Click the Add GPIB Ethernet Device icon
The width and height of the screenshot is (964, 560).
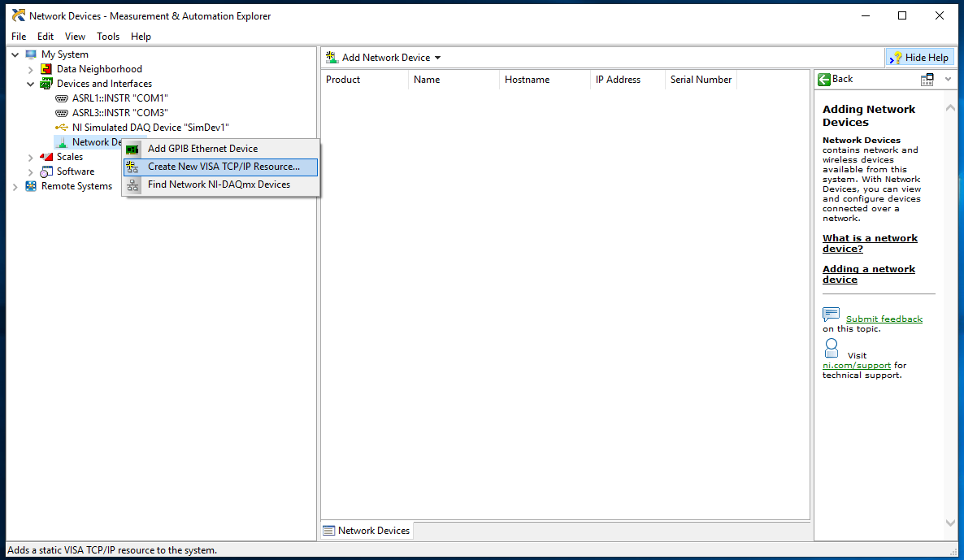[132, 149]
